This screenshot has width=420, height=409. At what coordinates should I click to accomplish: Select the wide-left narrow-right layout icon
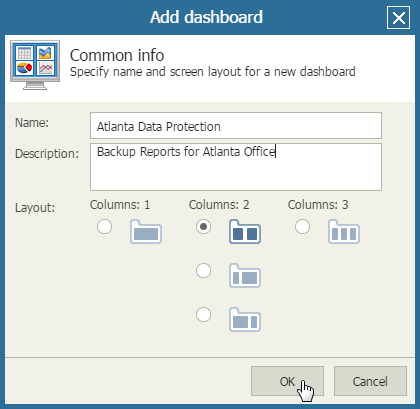pos(245,320)
